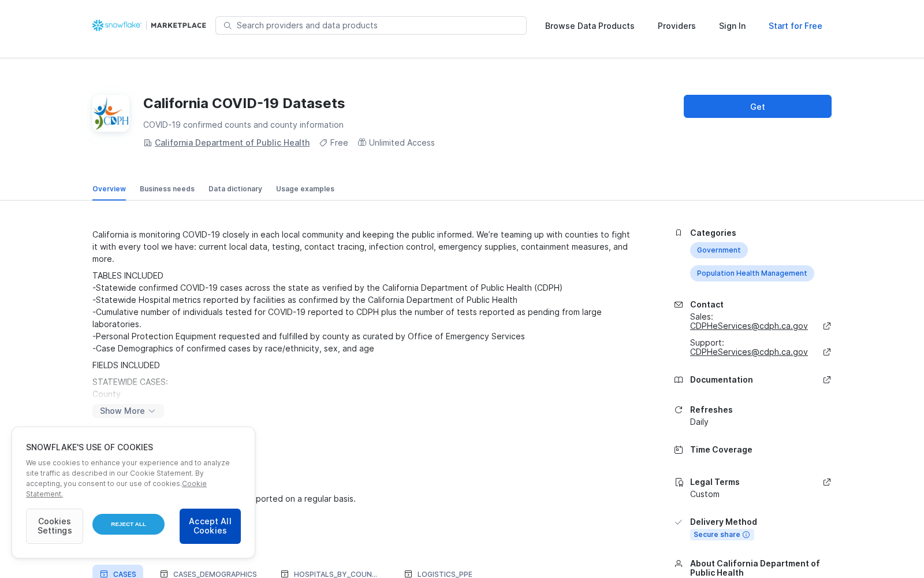Click the blue Get button

pos(758,106)
